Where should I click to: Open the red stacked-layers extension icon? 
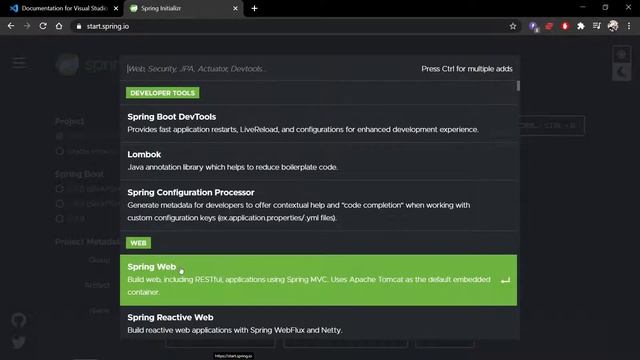(549, 26)
